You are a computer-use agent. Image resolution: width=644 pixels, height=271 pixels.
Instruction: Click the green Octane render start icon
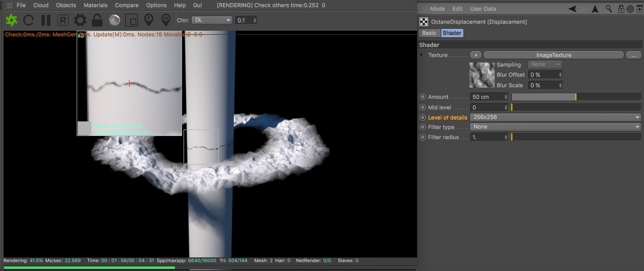click(11, 20)
